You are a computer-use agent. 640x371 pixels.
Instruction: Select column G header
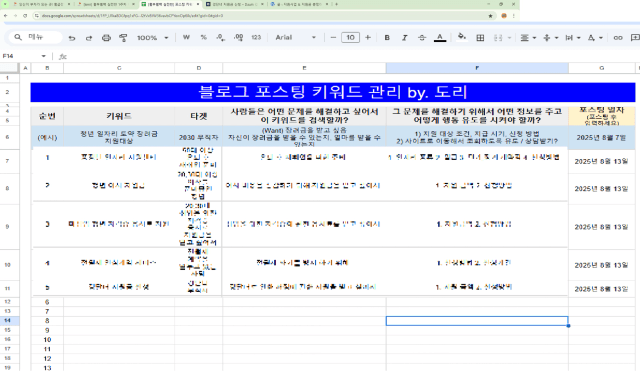click(602, 68)
